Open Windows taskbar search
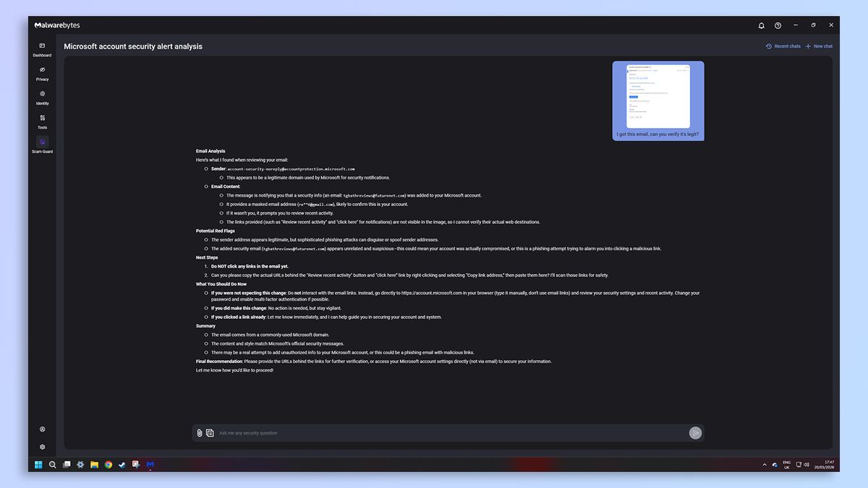The width and height of the screenshot is (868, 488). click(x=52, y=464)
